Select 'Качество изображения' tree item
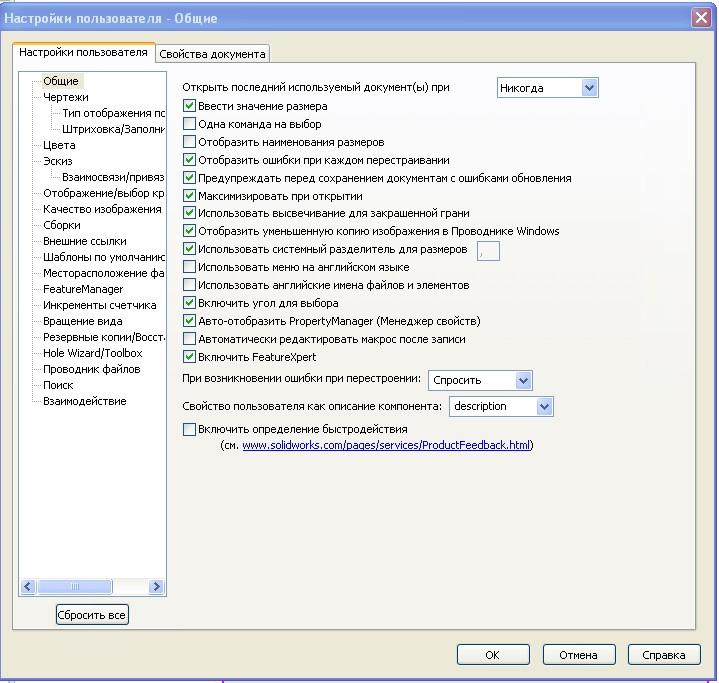Image resolution: width=719 pixels, height=683 pixels. (102, 209)
